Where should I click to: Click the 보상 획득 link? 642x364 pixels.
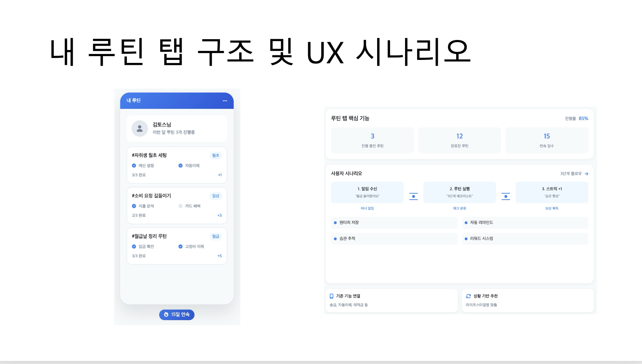click(552, 208)
